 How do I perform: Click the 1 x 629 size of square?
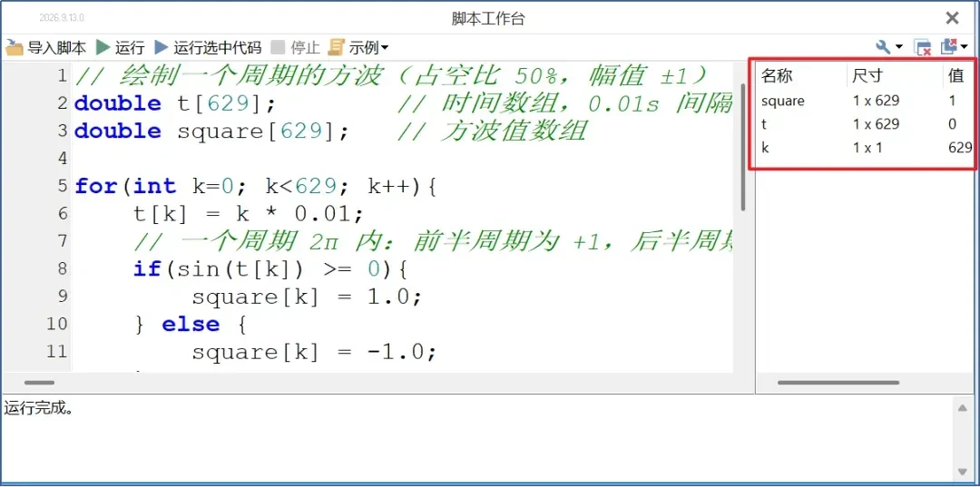[877, 101]
